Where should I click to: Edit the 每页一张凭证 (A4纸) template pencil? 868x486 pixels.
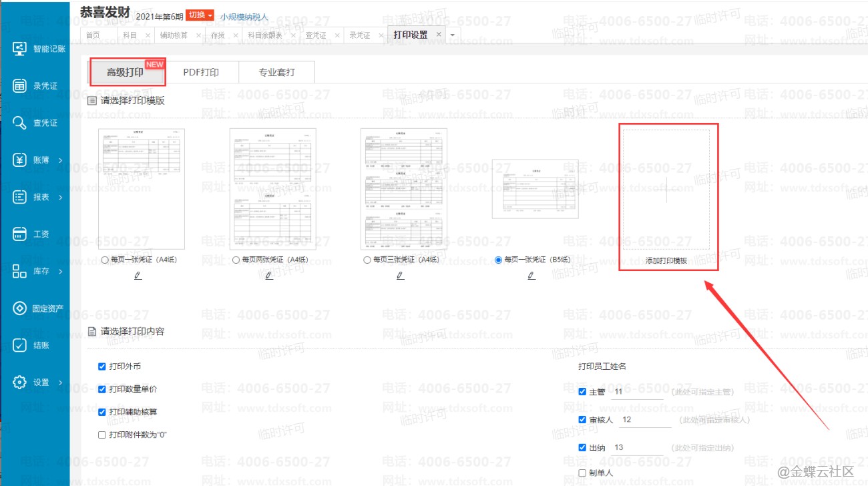pos(138,275)
